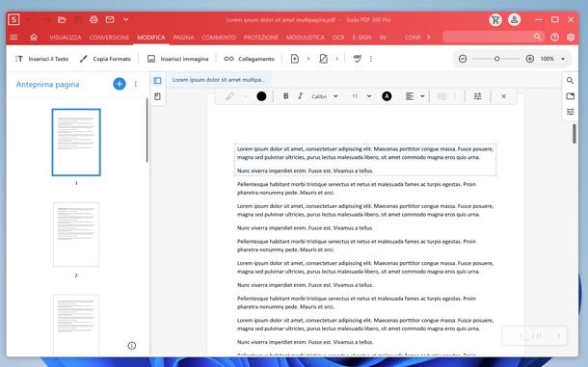The image size is (588, 367).
Task: Open the font size 11 dropdown
Action: [361, 96]
